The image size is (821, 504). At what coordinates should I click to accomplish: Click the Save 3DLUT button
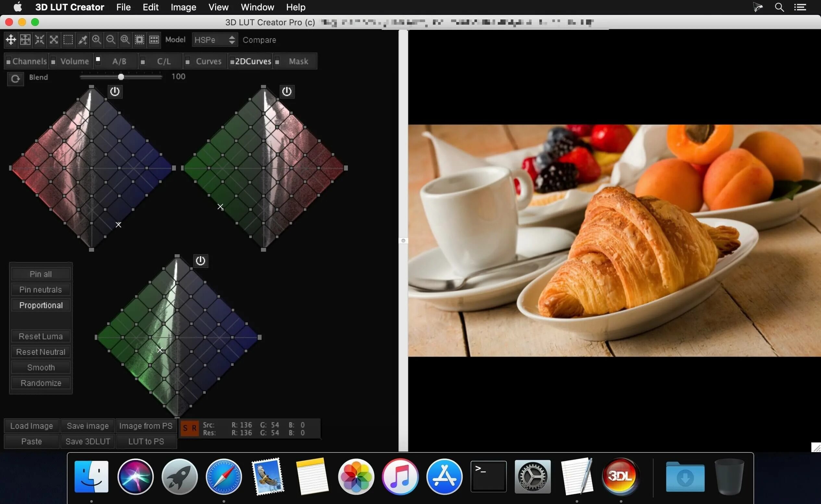[x=87, y=441]
